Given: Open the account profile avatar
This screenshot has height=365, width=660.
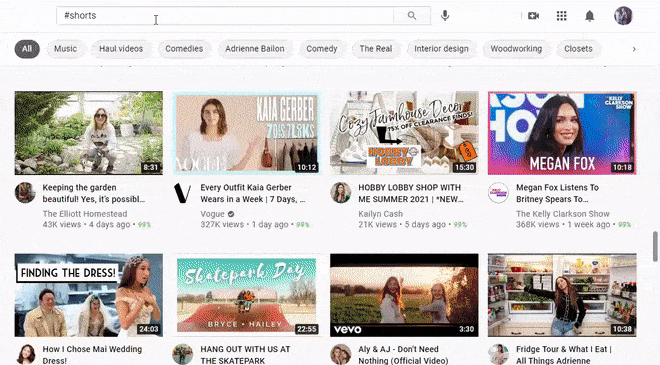Looking at the screenshot, I should (623, 16).
